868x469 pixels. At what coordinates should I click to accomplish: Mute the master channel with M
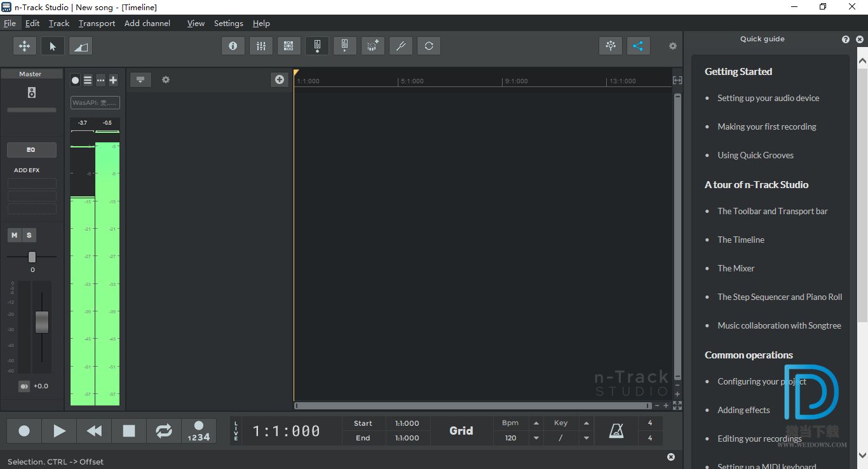point(15,235)
